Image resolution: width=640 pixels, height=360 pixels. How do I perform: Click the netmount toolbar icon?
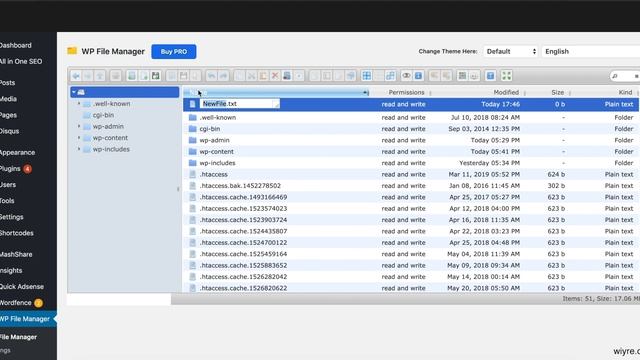pyautogui.click(x=116, y=76)
